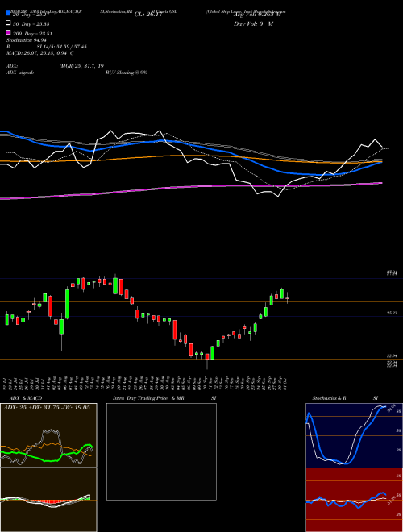Click the 'CL: 26.17' closing price text
Viewport: 403px width, 532px height.
click(x=148, y=15)
